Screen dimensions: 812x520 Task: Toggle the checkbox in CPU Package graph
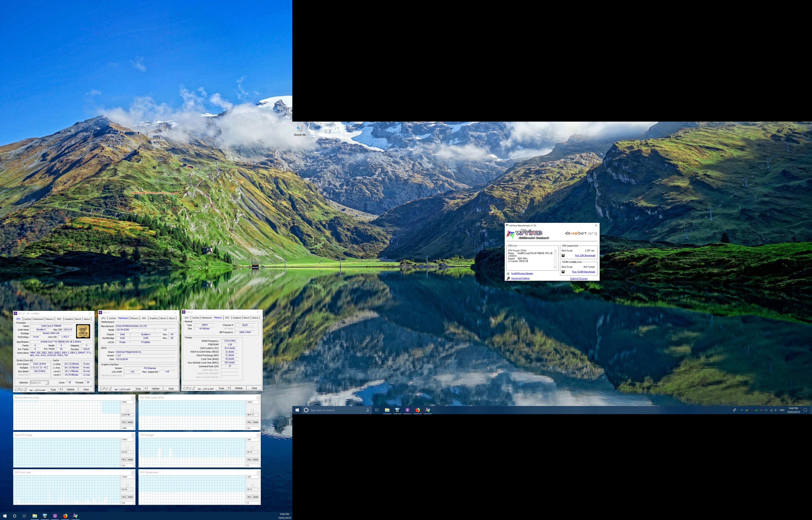(x=252, y=448)
